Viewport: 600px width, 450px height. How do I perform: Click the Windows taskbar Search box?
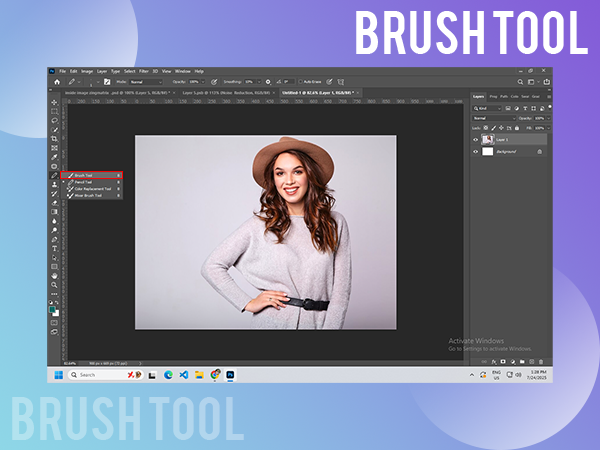point(106,375)
